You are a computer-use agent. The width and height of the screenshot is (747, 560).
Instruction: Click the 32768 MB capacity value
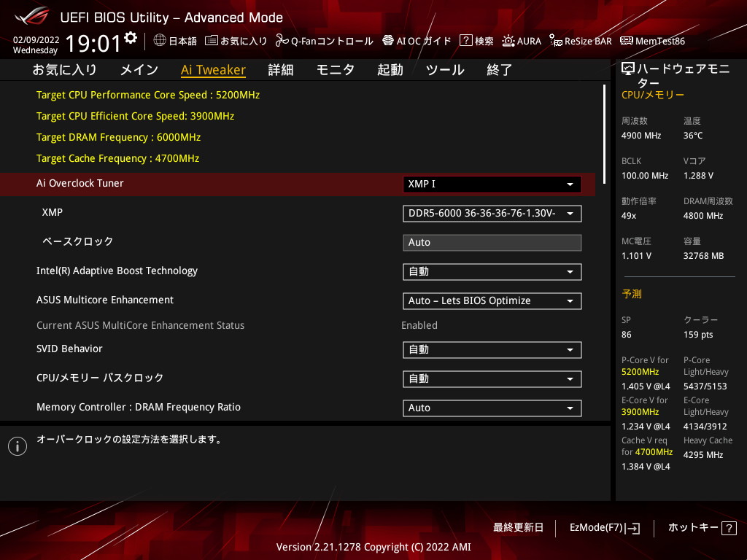[704, 256]
